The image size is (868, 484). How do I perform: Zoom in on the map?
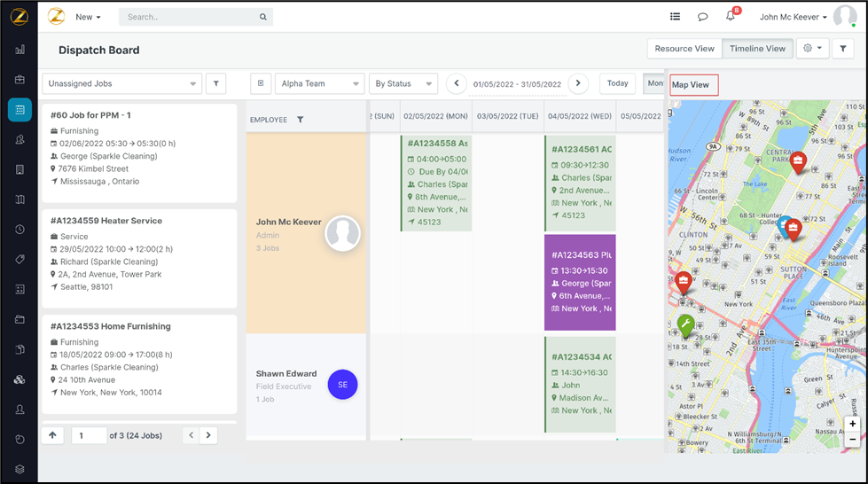point(852,424)
